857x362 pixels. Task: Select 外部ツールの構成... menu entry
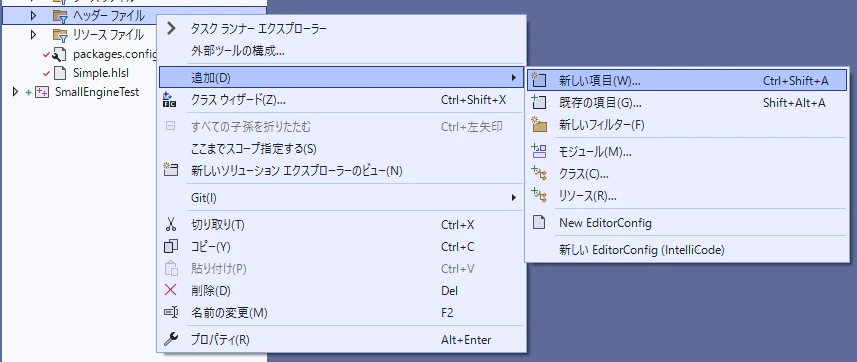(x=342, y=51)
